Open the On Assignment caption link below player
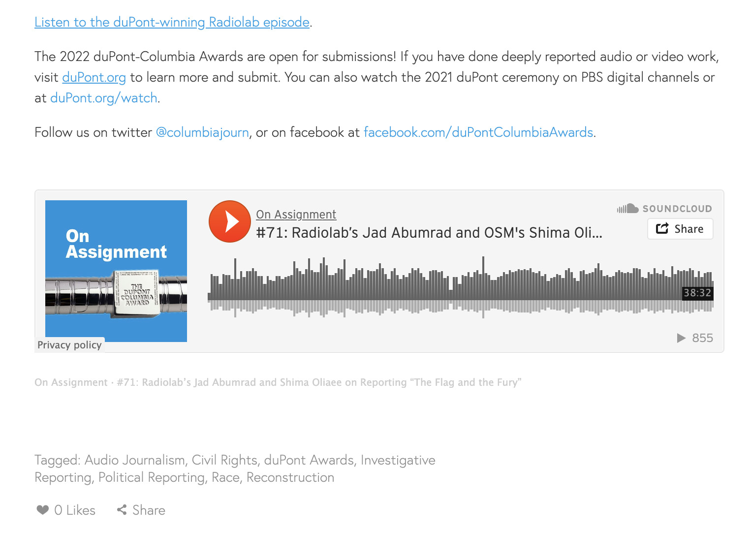This screenshot has height=560, width=751. point(71,382)
